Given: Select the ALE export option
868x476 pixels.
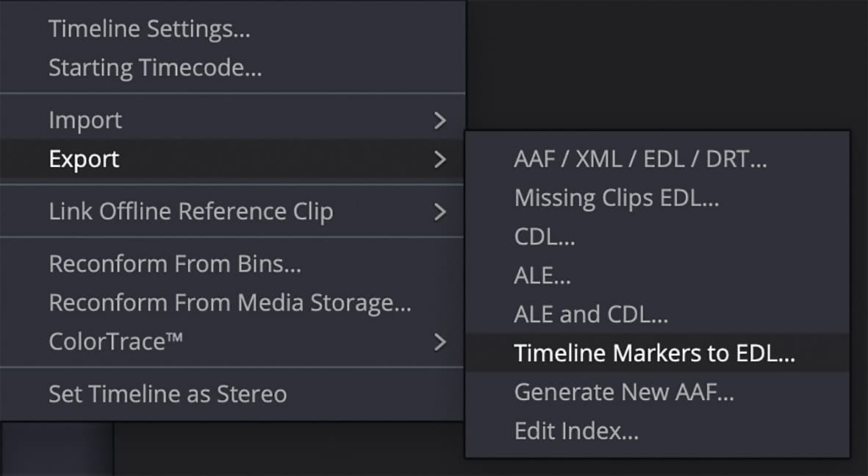Looking at the screenshot, I should (542, 275).
